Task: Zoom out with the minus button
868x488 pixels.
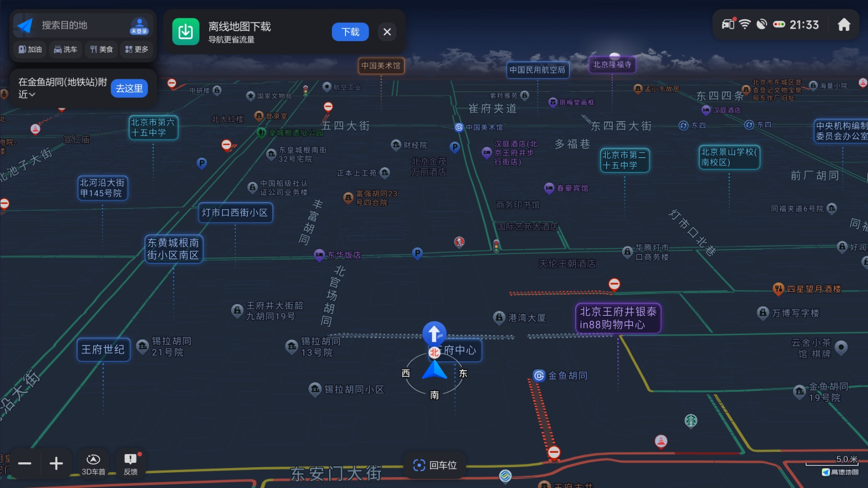Action: [x=25, y=464]
